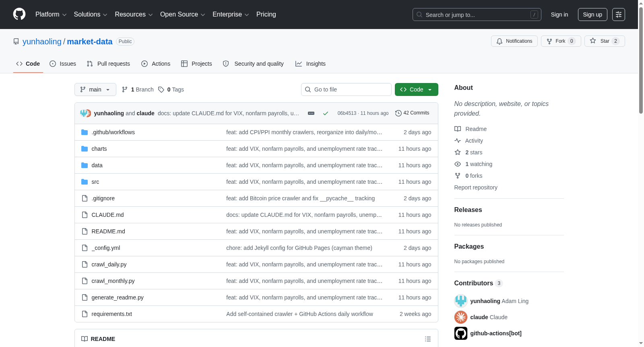Click the page vertical scrollbar thumb
The image size is (644, 347).
[641, 60]
